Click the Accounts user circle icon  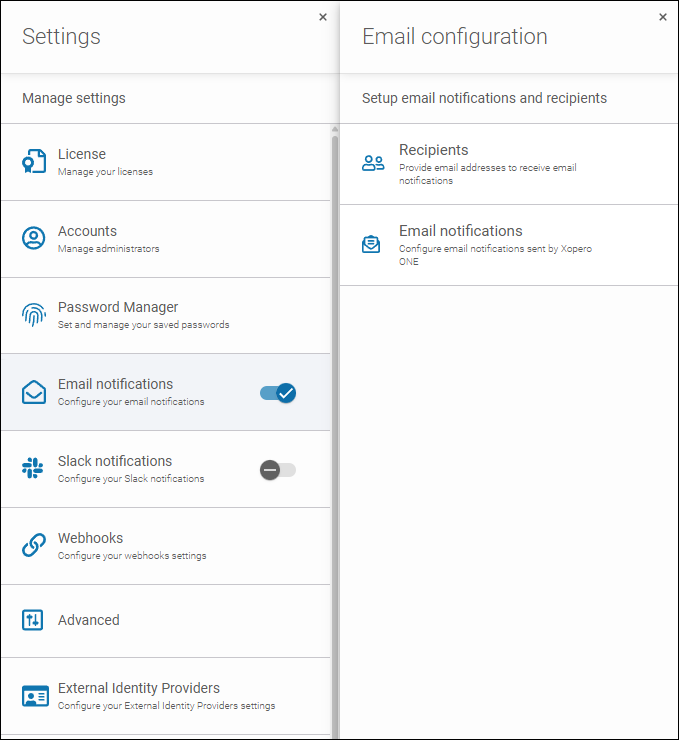tap(34, 238)
